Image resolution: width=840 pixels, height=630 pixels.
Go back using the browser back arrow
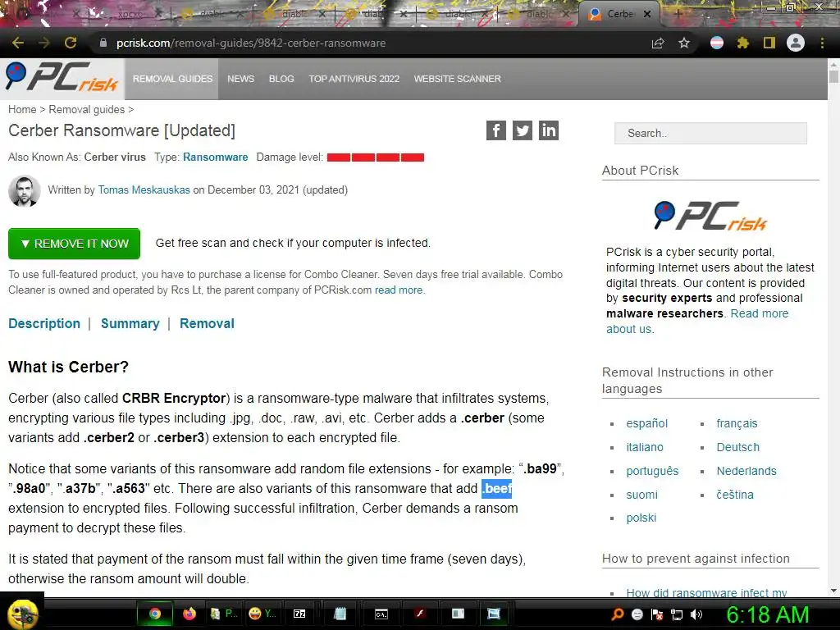[18, 43]
